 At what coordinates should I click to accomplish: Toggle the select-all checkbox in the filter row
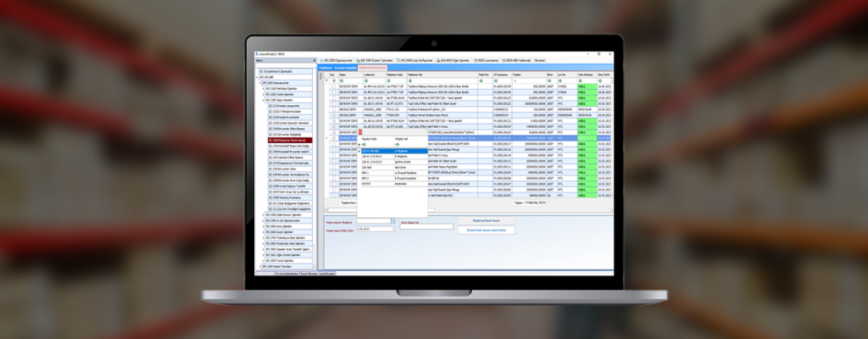pos(332,81)
